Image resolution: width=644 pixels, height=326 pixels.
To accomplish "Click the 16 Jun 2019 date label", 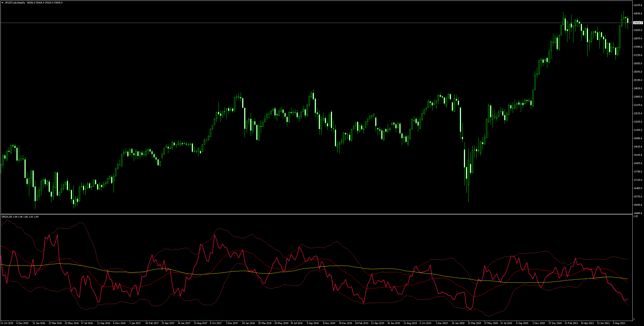I will [x=394, y=323].
